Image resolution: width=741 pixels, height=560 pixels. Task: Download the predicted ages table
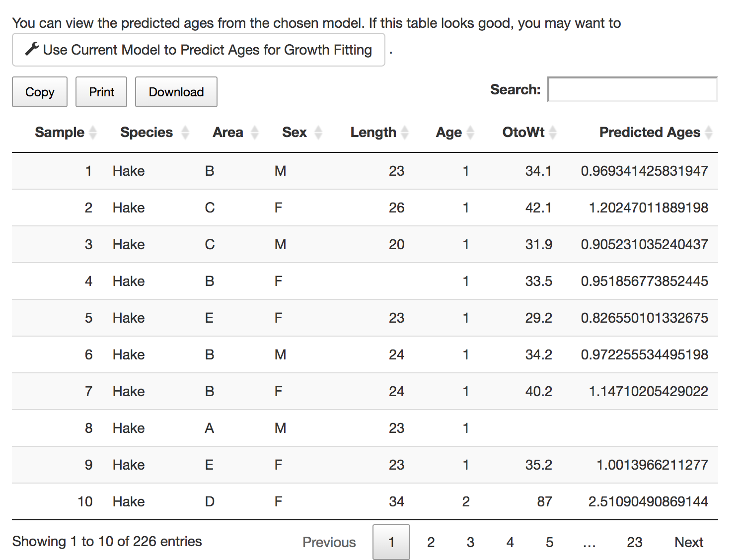pos(176,92)
